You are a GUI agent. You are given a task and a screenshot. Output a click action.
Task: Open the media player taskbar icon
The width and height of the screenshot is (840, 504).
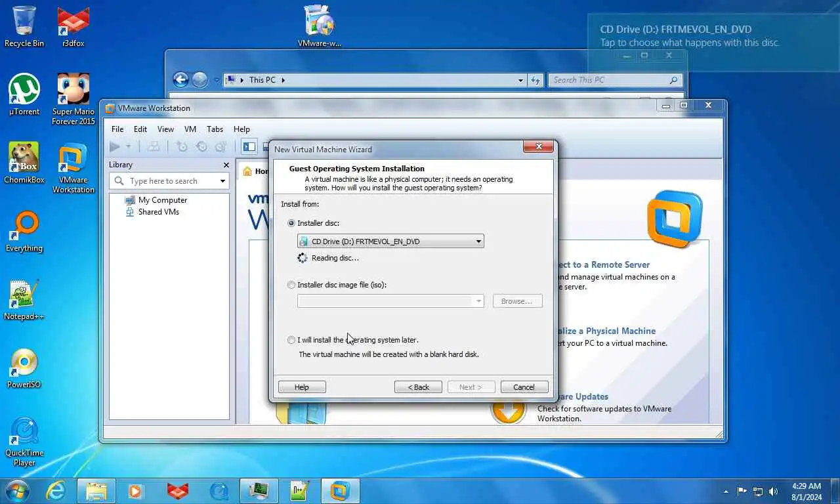(x=136, y=491)
